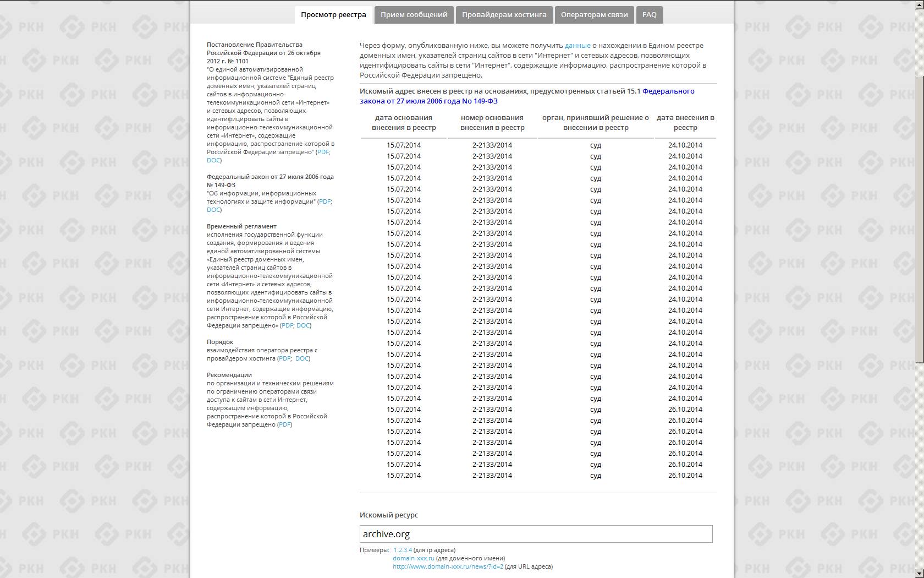Click the domain-xxx.ru example domain link

pyautogui.click(x=413, y=558)
